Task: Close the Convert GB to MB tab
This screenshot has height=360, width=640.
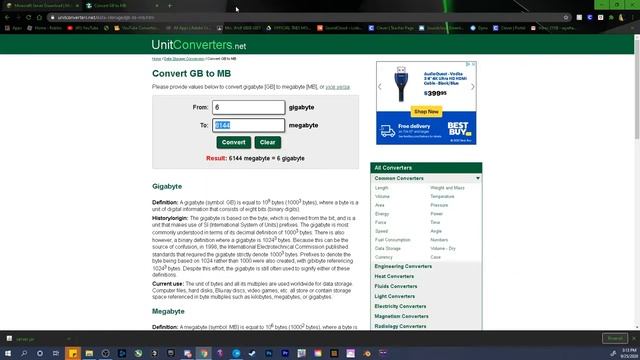Action: pos(157,6)
